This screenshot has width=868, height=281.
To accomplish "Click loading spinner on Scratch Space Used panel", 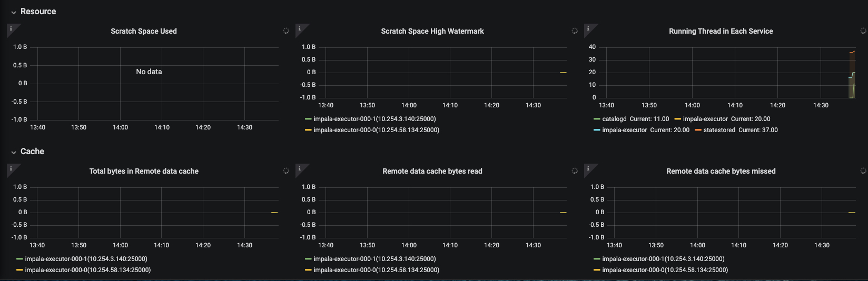I will pos(286,31).
